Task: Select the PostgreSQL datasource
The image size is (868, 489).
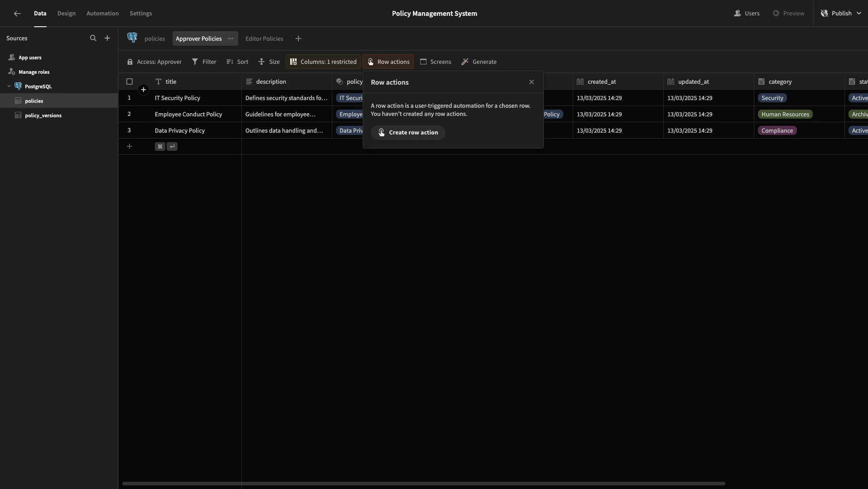Action: point(38,86)
